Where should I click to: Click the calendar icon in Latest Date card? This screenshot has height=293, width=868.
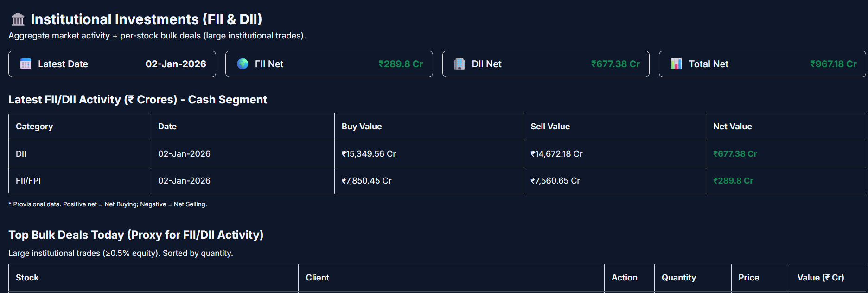pyautogui.click(x=26, y=64)
